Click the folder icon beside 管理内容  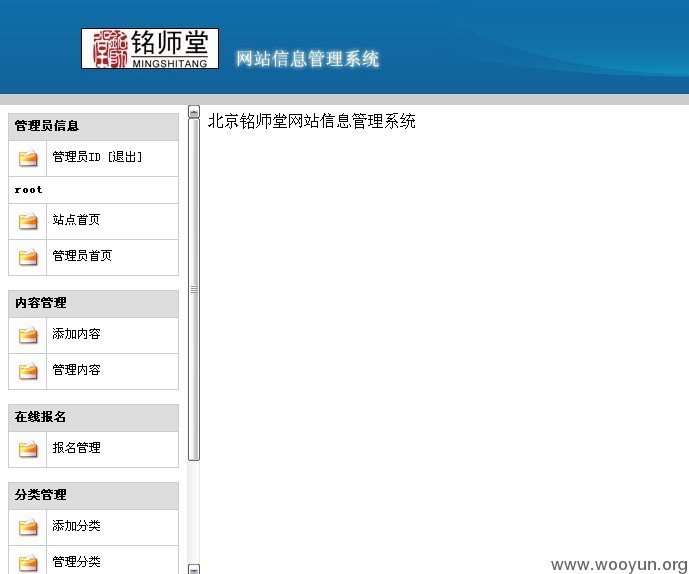[28, 371]
